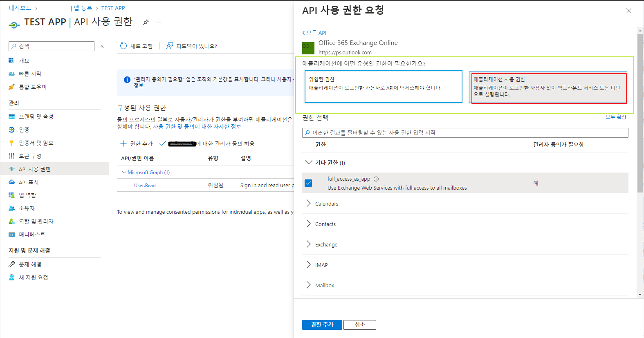Close the API 사용 권한 요청 panel

629,11
